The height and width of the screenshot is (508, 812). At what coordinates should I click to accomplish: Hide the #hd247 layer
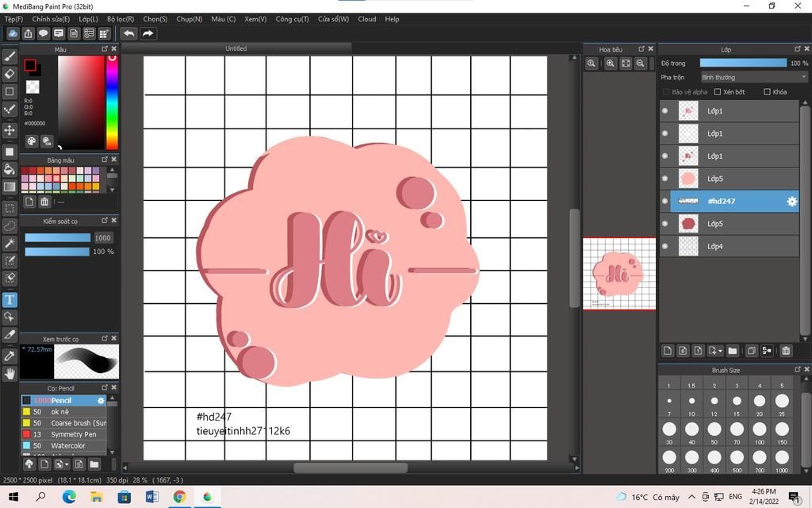click(x=665, y=201)
